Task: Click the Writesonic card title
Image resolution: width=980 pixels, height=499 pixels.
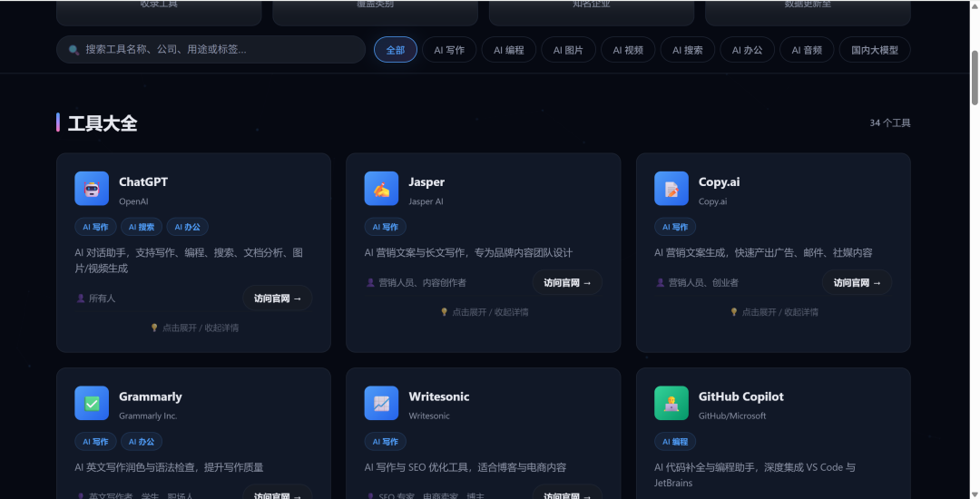Action: (439, 396)
